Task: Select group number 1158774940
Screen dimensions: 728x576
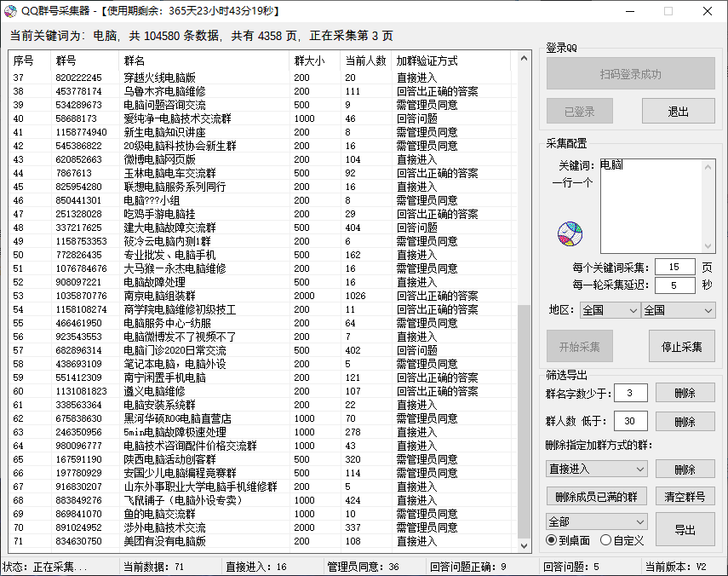Action: coord(81,132)
